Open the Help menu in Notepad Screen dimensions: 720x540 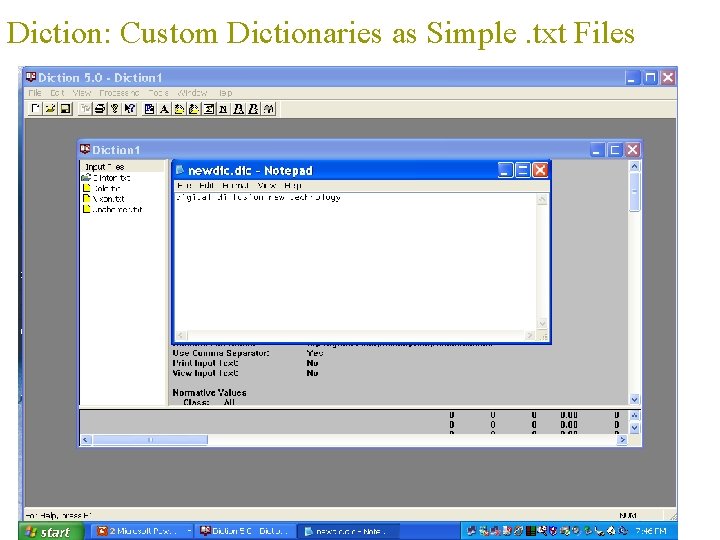292,186
